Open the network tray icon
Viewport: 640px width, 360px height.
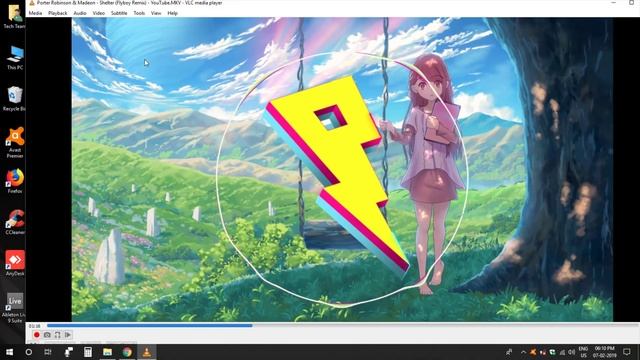point(562,352)
